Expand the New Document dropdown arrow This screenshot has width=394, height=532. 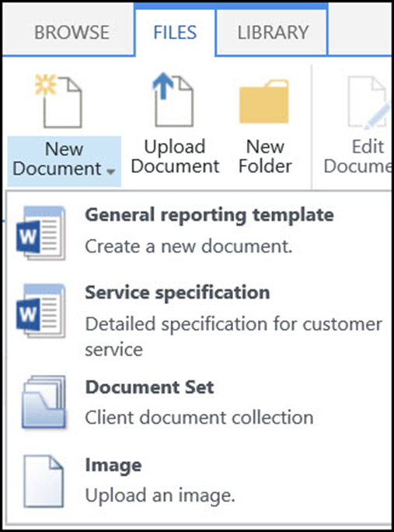coord(110,171)
